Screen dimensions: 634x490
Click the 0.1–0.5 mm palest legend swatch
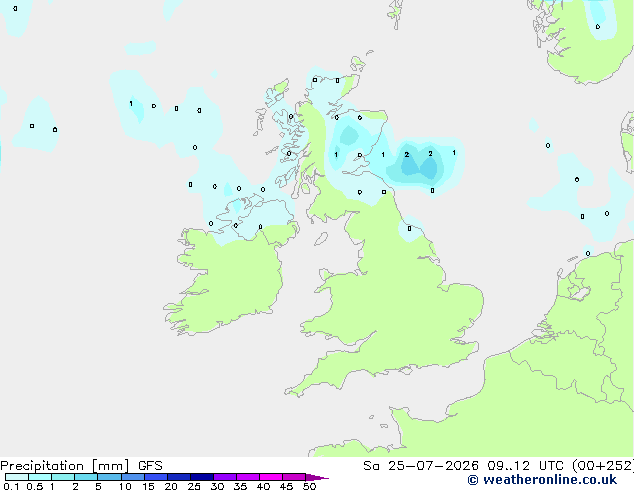tap(17, 477)
